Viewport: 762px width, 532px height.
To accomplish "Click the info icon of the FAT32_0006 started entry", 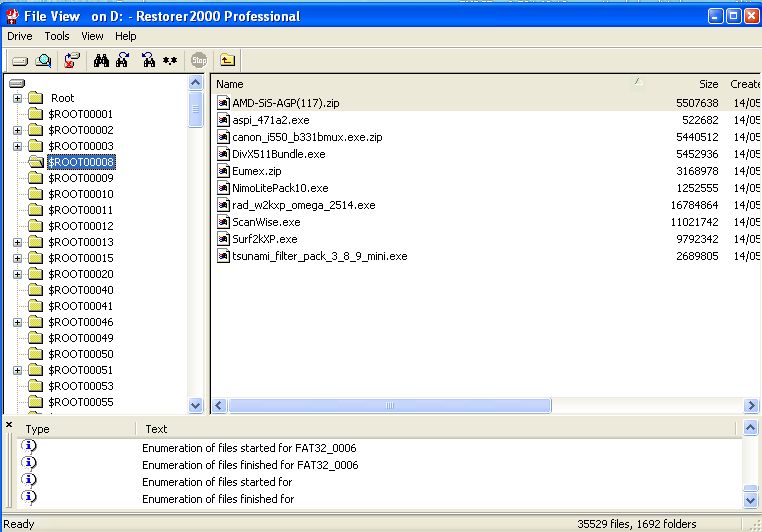I will [29, 446].
